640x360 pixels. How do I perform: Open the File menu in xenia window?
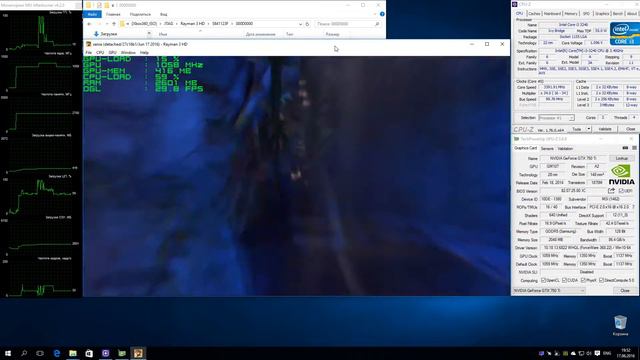pyautogui.click(x=89, y=53)
